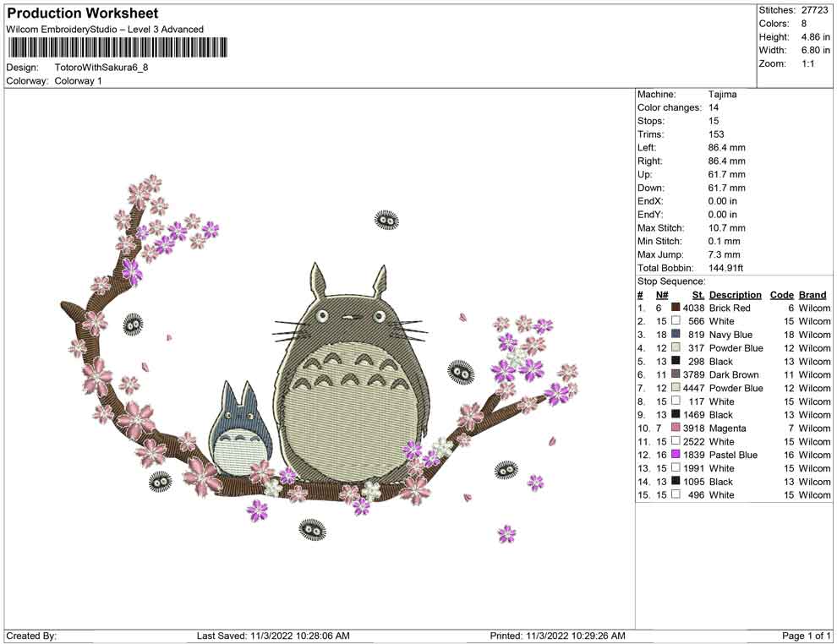The height and width of the screenshot is (644, 837).
Task: Select the Left measurement 86.4 mm
Action: (726, 147)
